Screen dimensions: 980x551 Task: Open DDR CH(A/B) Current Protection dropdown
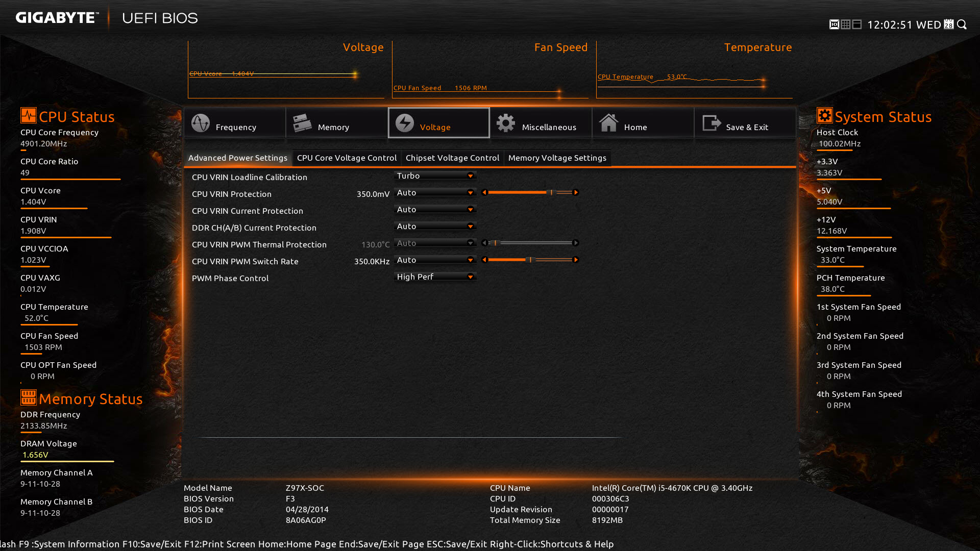435,227
